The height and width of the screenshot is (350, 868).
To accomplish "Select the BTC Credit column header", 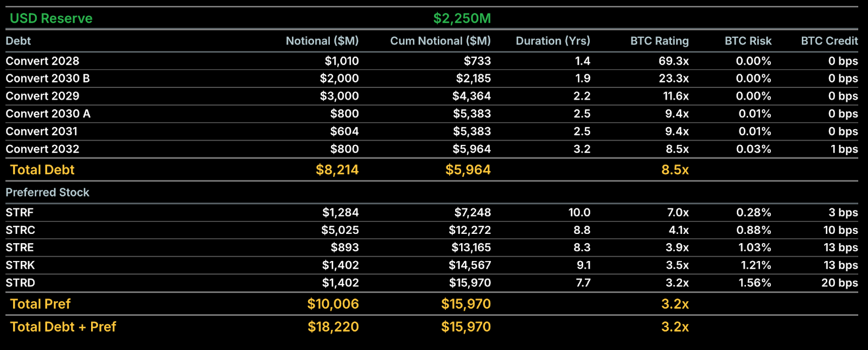I will (829, 41).
